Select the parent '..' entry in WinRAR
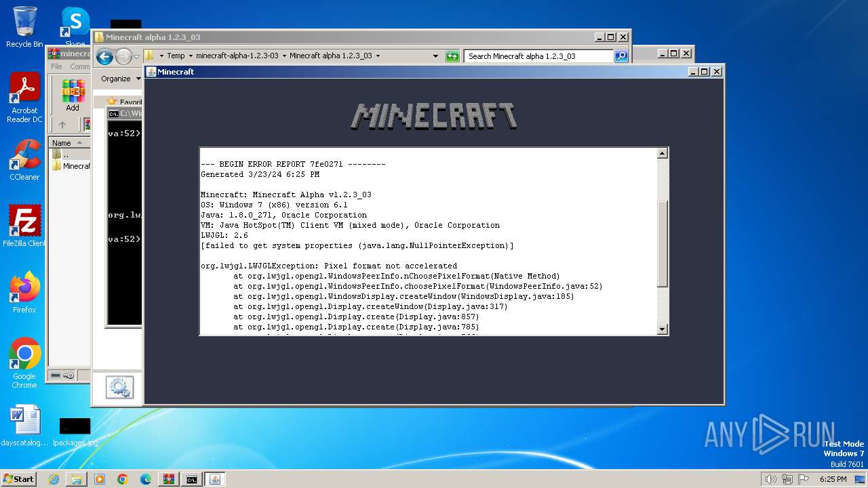Screen dimensions: 868x488 tap(60, 155)
